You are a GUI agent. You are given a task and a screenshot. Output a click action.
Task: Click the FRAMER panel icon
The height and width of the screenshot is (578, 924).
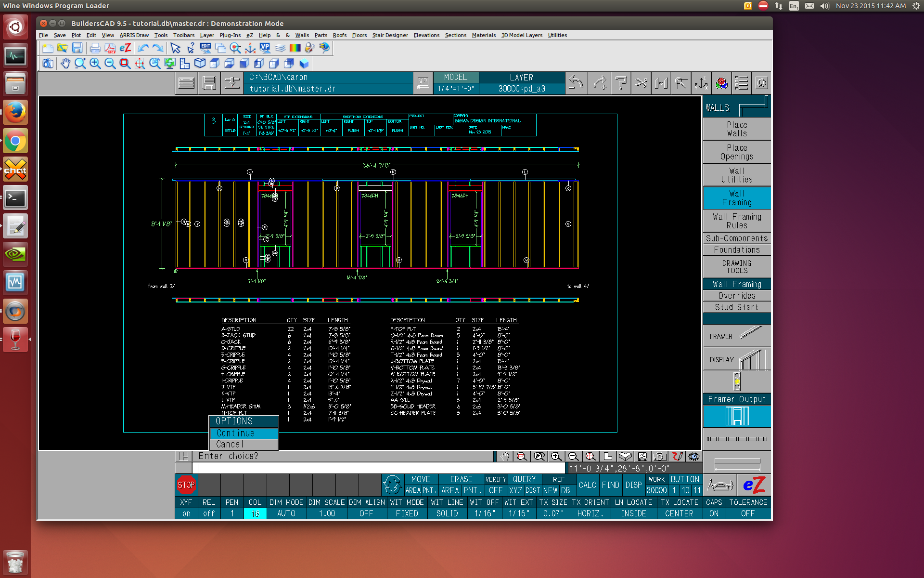pyautogui.click(x=736, y=336)
